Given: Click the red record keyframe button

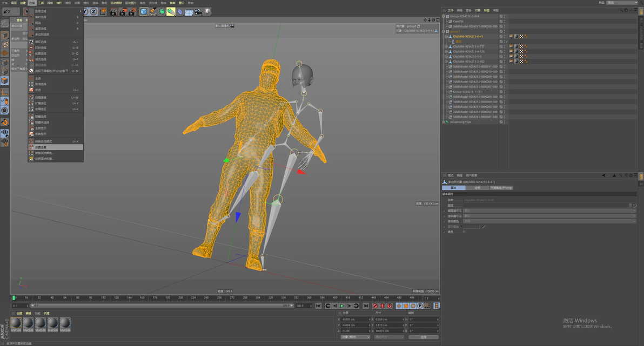Looking at the screenshot, I should [x=375, y=306].
